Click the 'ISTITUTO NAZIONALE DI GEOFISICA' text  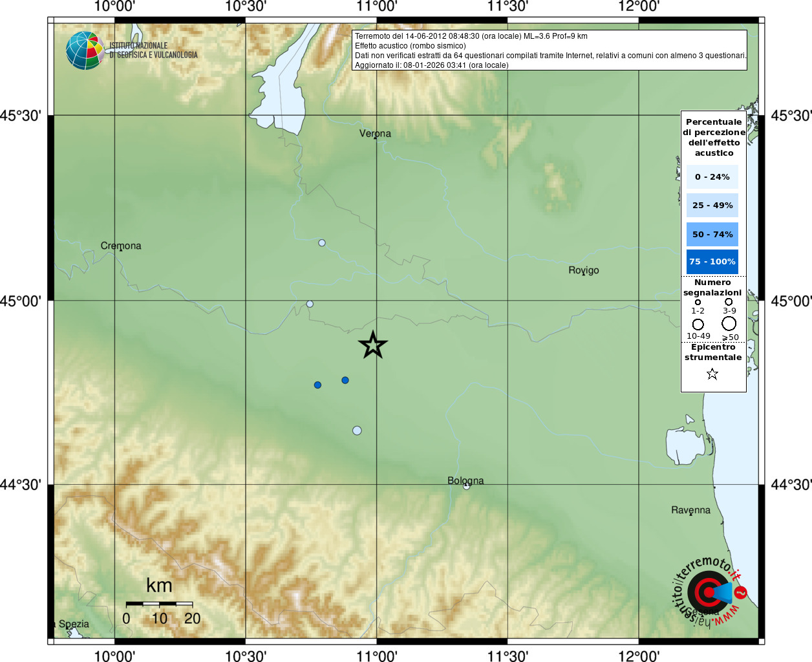tap(154, 50)
